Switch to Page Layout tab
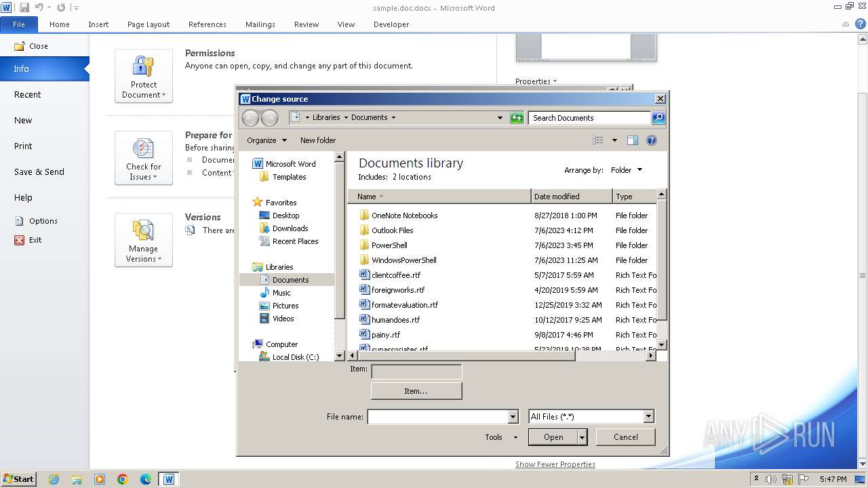This screenshot has height=488, width=868. [149, 24]
